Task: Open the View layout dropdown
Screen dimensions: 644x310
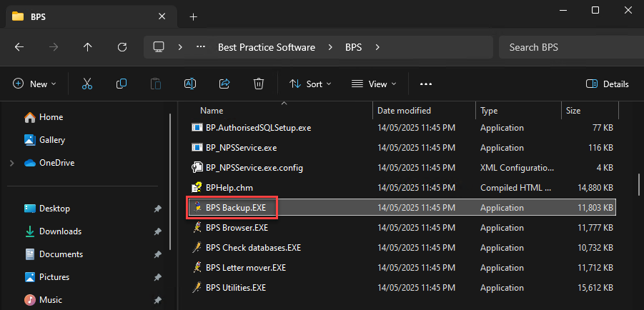Action: click(x=374, y=84)
